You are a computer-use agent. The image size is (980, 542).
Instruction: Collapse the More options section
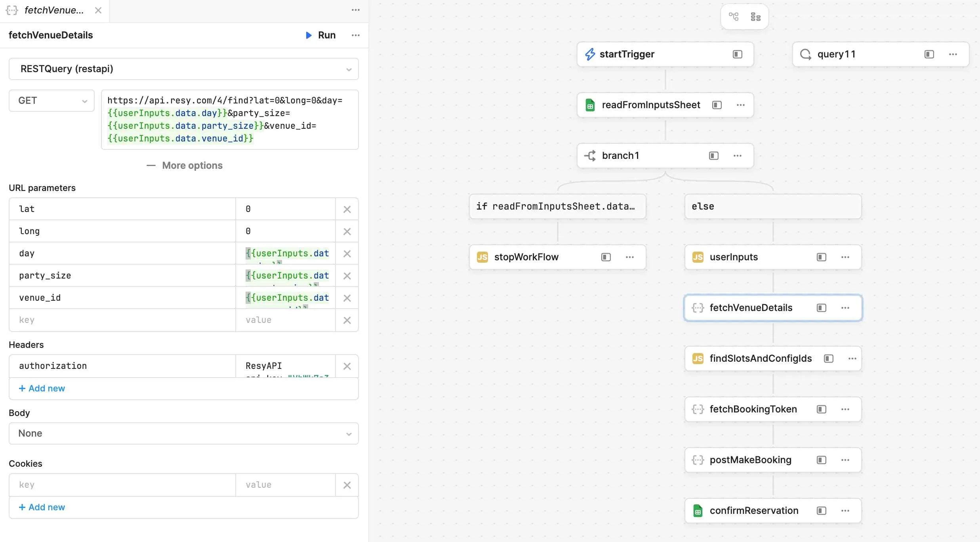(x=185, y=166)
